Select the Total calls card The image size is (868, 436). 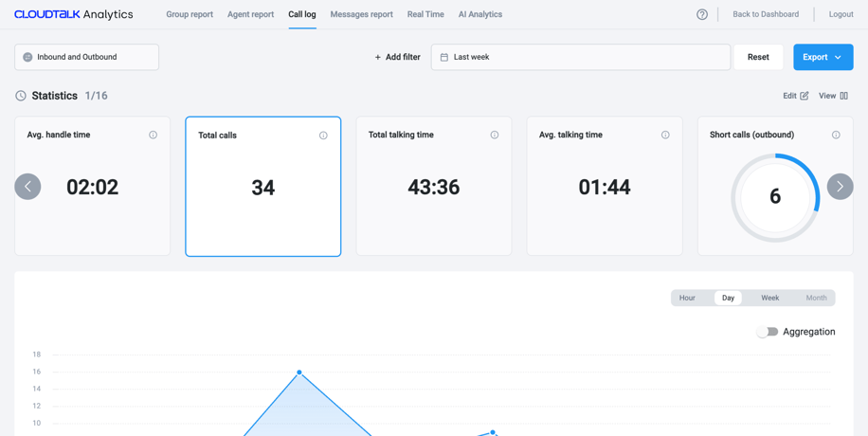262,187
